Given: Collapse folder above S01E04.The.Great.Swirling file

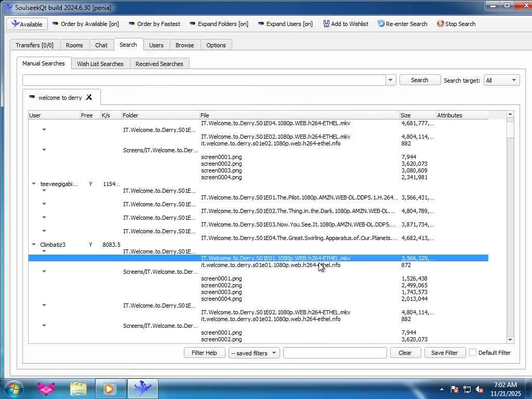Looking at the screenshot, I should 44,231.
